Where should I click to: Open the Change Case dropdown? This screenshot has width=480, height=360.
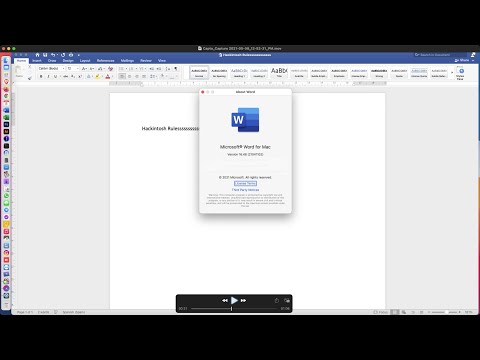click(100, 68)
